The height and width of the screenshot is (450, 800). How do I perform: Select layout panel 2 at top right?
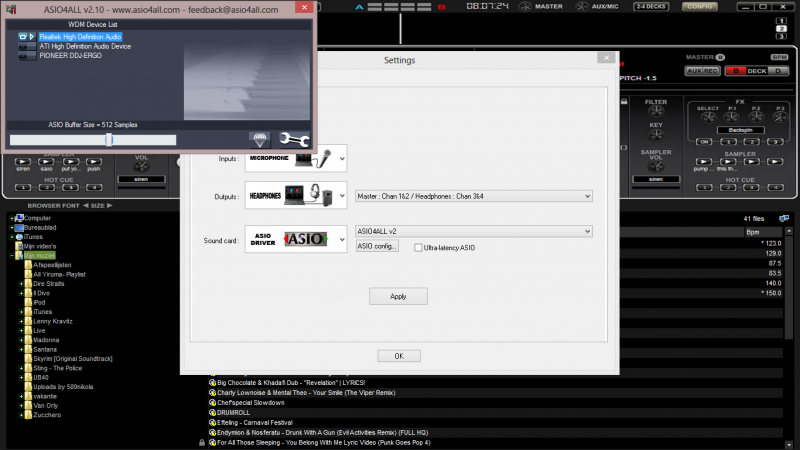(x=781, y=29)
